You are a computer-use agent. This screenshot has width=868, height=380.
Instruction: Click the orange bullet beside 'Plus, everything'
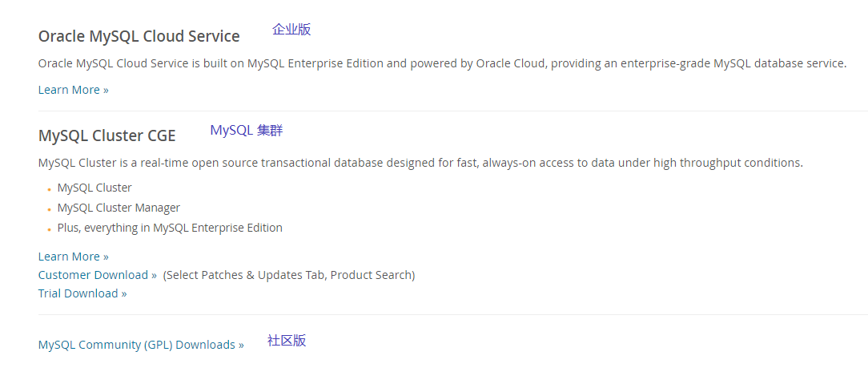(50, 229)
